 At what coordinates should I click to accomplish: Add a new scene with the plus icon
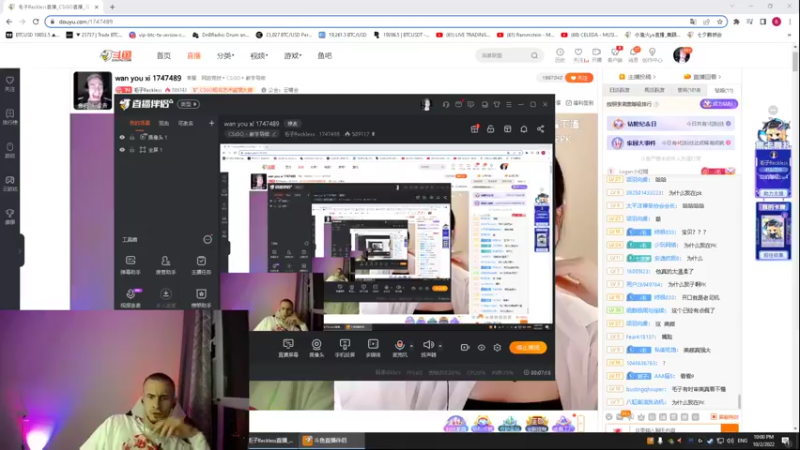[x=211, y=123]
